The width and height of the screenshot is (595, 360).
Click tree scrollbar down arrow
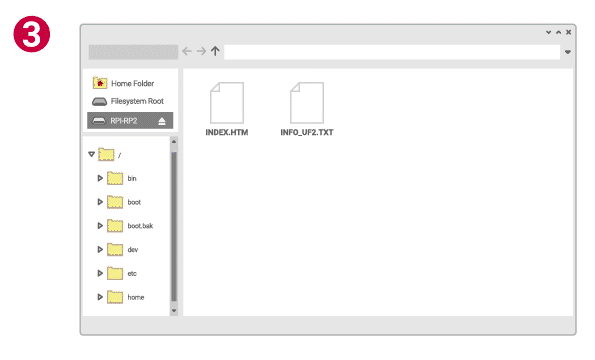pos(174,311)
